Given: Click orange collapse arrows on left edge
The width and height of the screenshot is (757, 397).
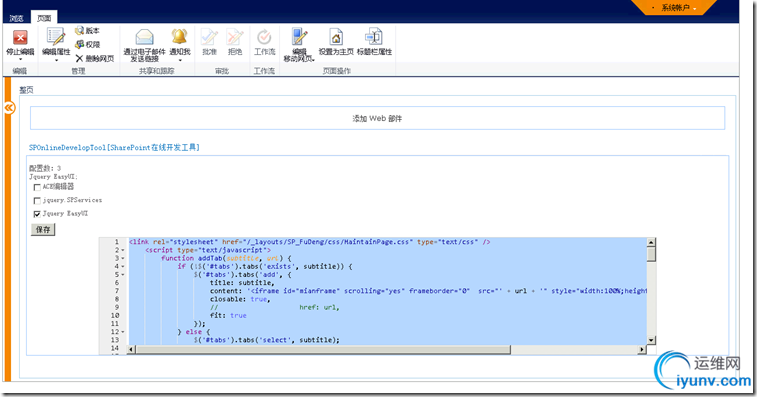Looking at the screenshot, I should click(10, 108).
